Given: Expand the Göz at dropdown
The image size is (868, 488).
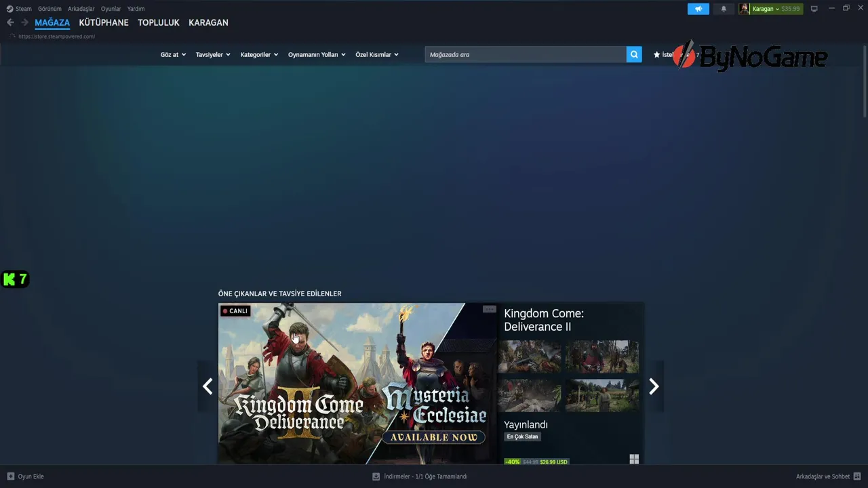Looking at the screenshot, I should click(x=173, y=54).
